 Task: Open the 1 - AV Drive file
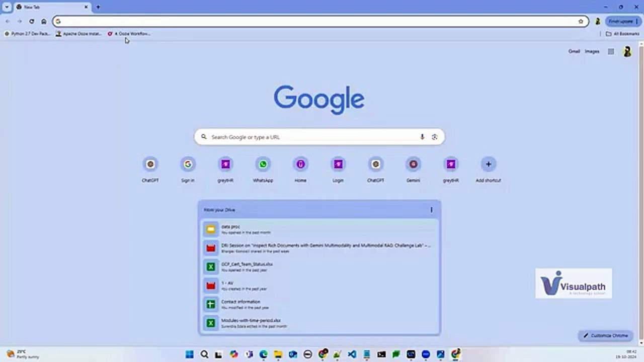pyautogui.click(x=319, y=285)
